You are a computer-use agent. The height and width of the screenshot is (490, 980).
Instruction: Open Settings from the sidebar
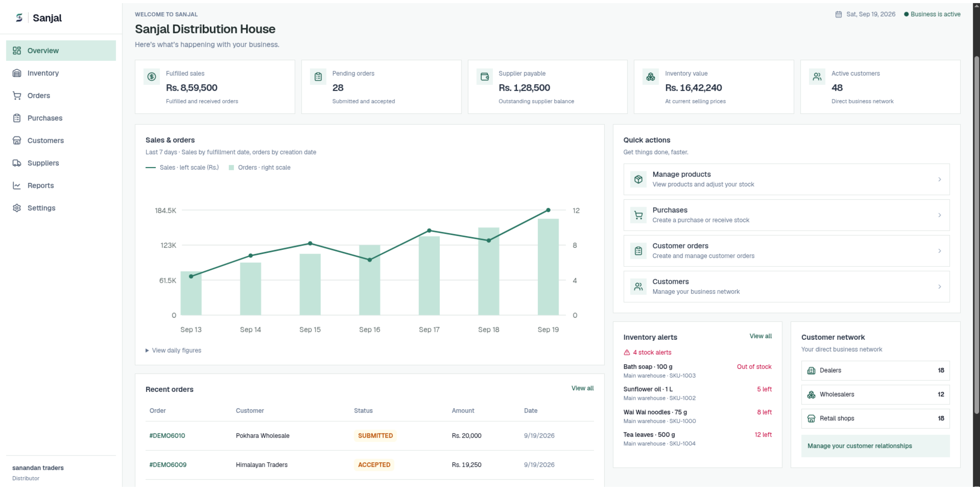pos(61,208)
